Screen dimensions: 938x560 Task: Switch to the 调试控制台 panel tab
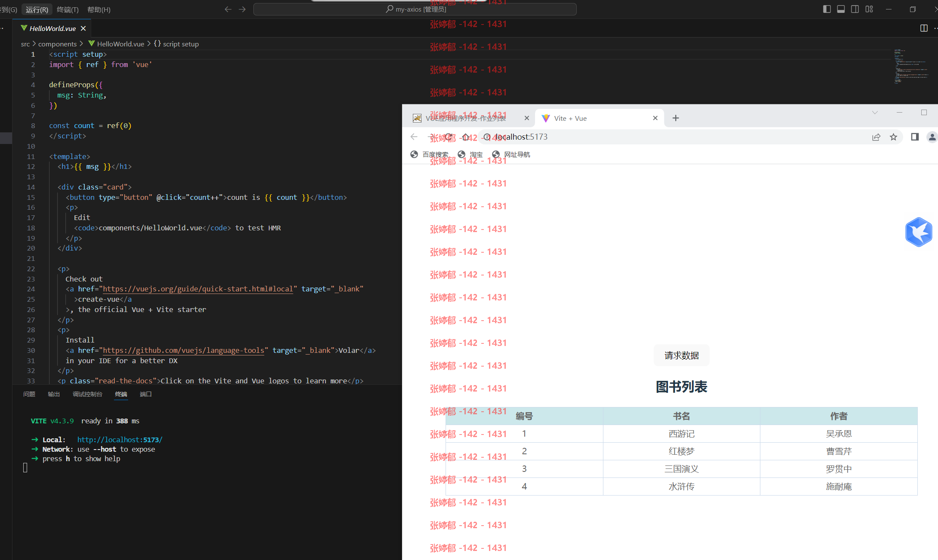[87, 394]
